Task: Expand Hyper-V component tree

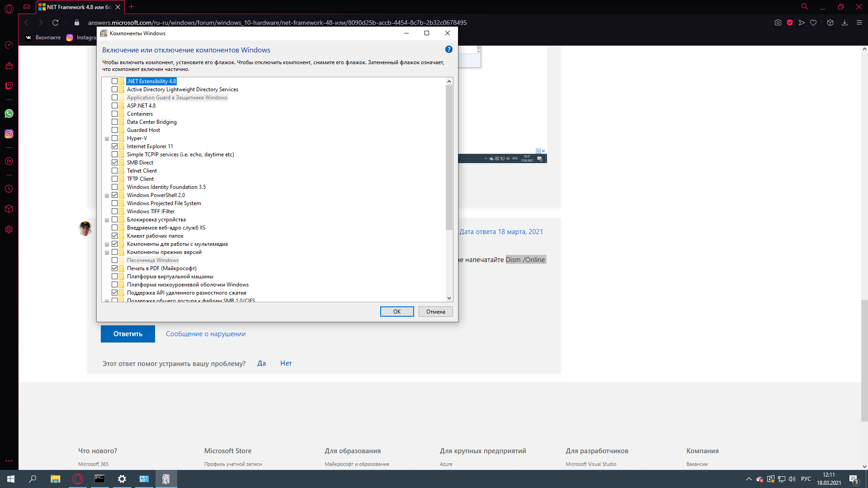Action: 106,138
